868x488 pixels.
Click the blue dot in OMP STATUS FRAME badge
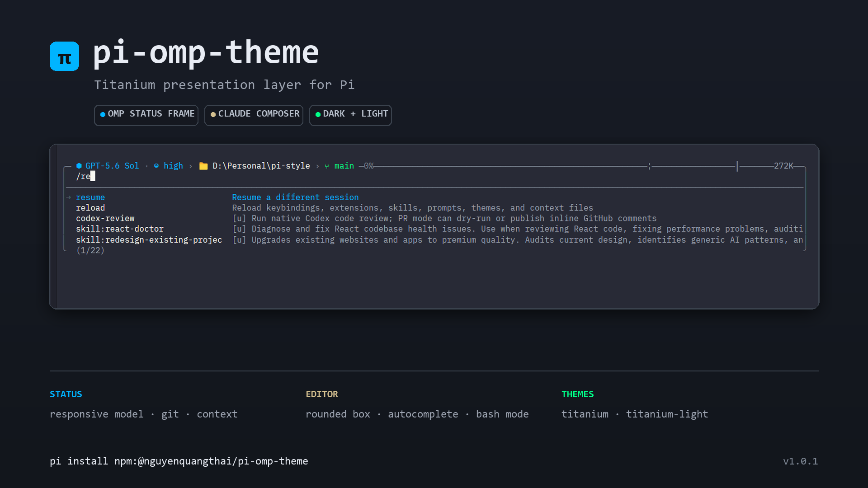[103, 114]
